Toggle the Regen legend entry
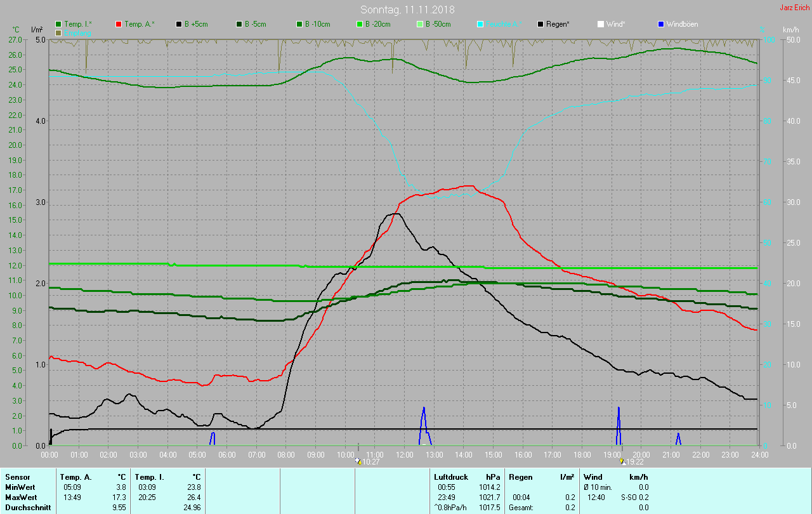This screenshot has height=514, width=812. (553, 24)
